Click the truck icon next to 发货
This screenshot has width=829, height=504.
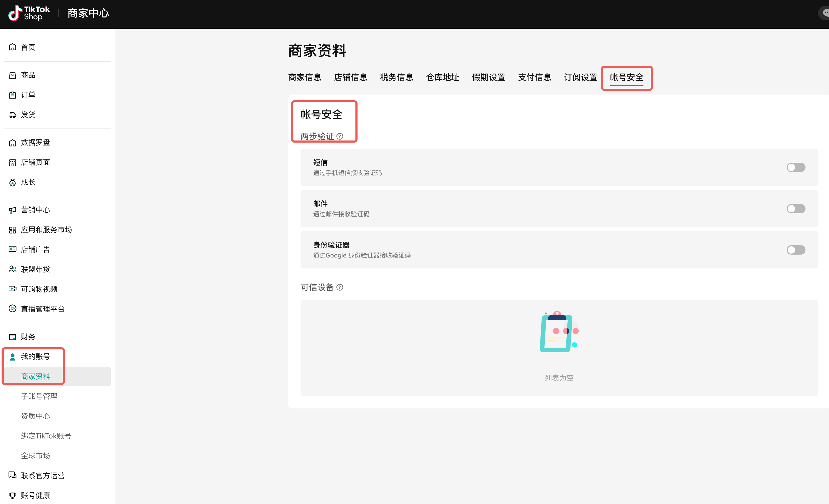13,115
